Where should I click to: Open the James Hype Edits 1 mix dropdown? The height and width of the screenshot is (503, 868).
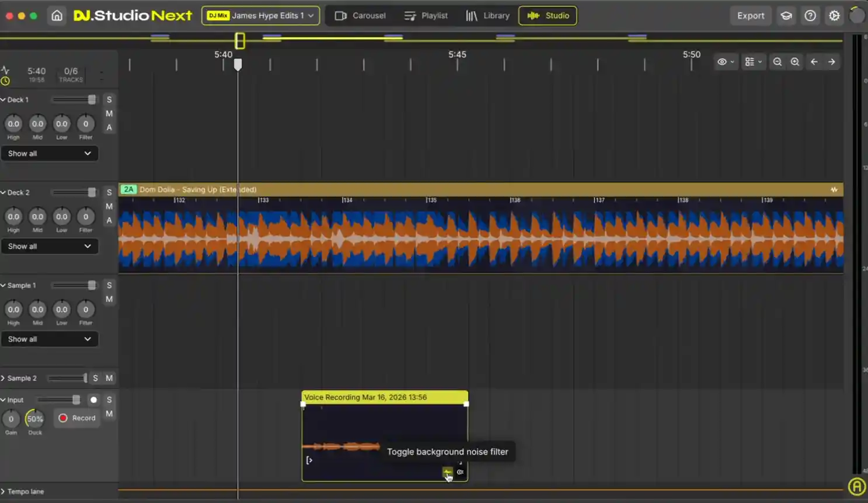pos(260,16)
